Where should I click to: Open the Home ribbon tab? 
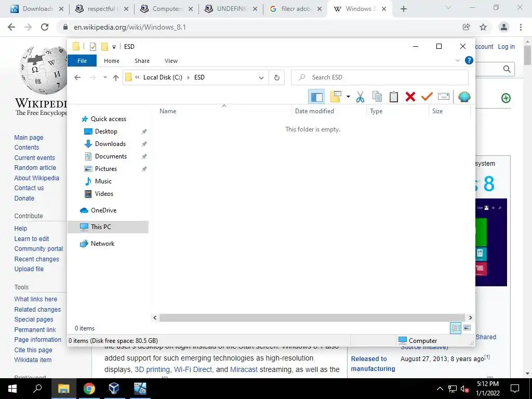click(112, 61)
